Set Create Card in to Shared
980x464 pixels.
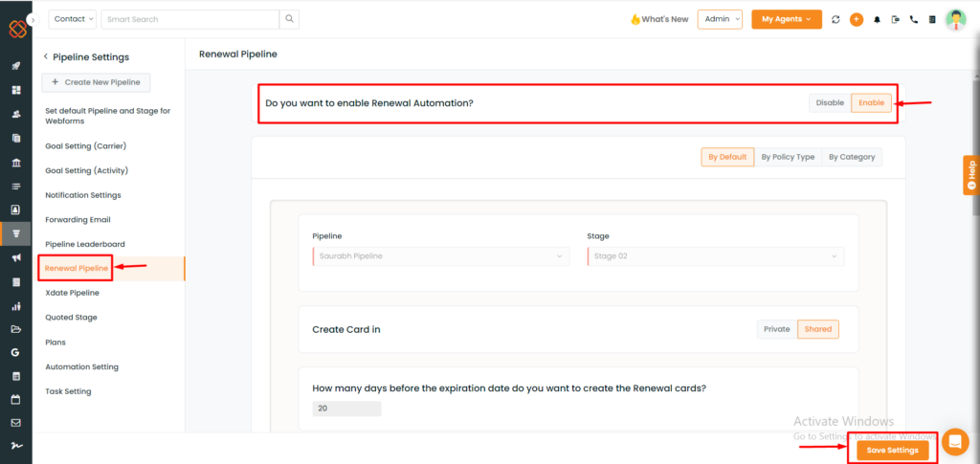tap(818, 329)
